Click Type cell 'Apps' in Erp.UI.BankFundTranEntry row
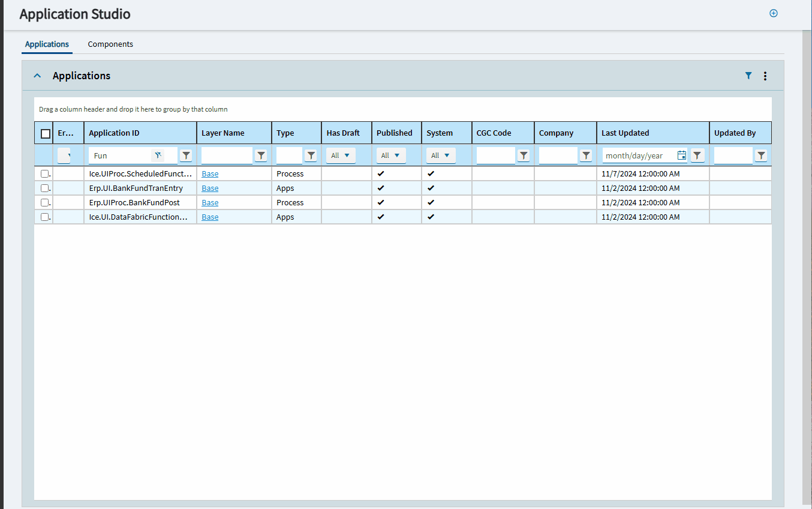This screenshot has height=509, width=812. tap(296, 188)
